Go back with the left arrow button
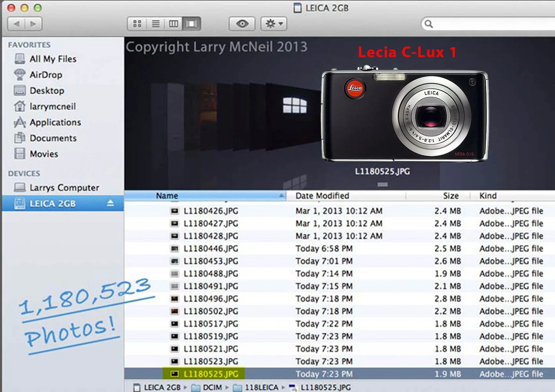Screen dimensions: 555x392 pos(16,24)
